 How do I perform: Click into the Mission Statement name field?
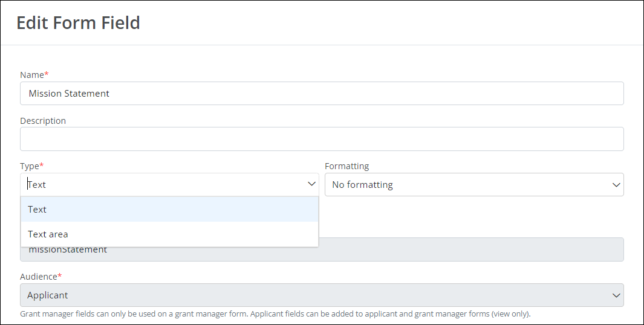[x=322, y=94]
